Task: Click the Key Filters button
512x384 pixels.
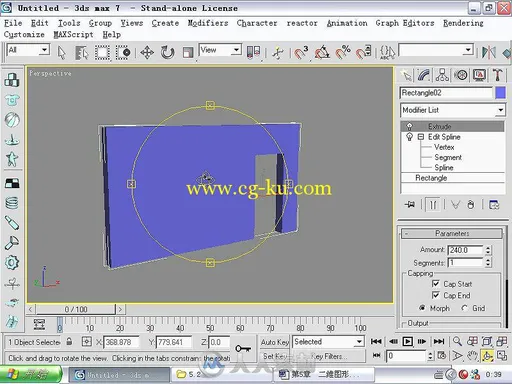Action: tap(328, 356)
